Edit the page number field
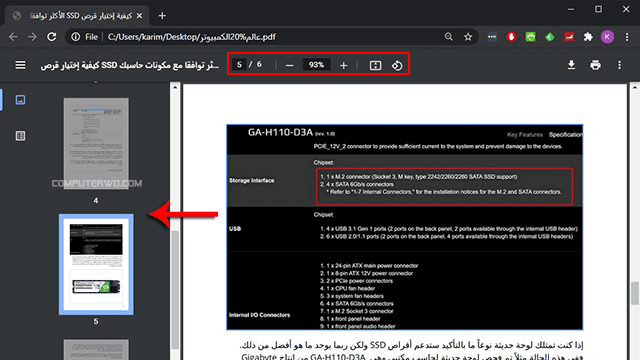The image size is (640, 360). 239,64
